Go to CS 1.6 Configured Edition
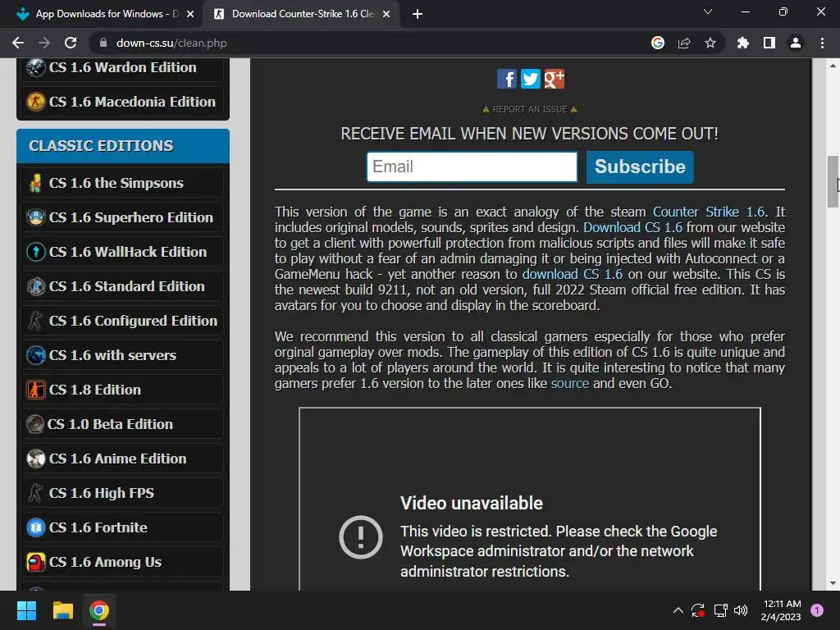The width and height of the screenshot is (840, 630). click(123, 321)
